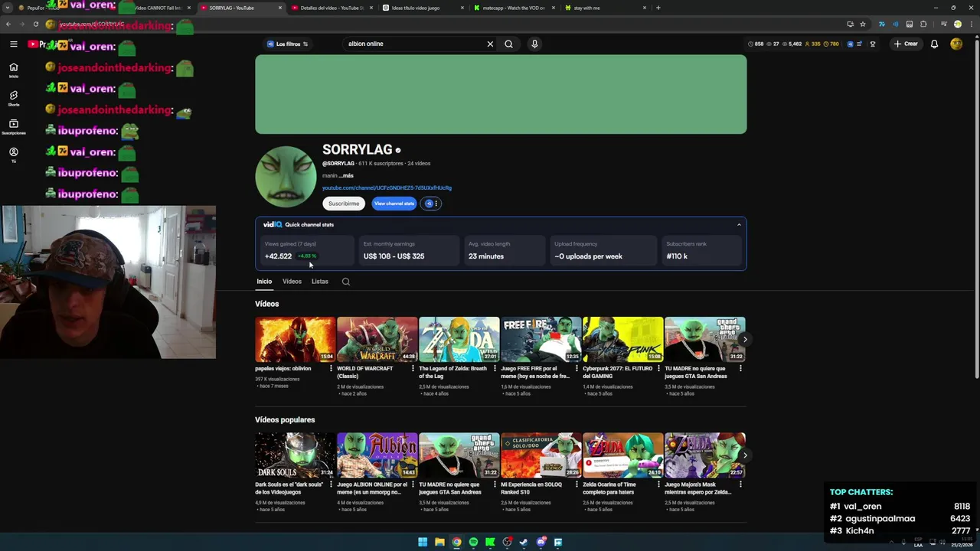Open 'Los filtros' vidIQ filter dropdown
The height and width of the screenshot is (551, 980).
[x=287, y=44]
